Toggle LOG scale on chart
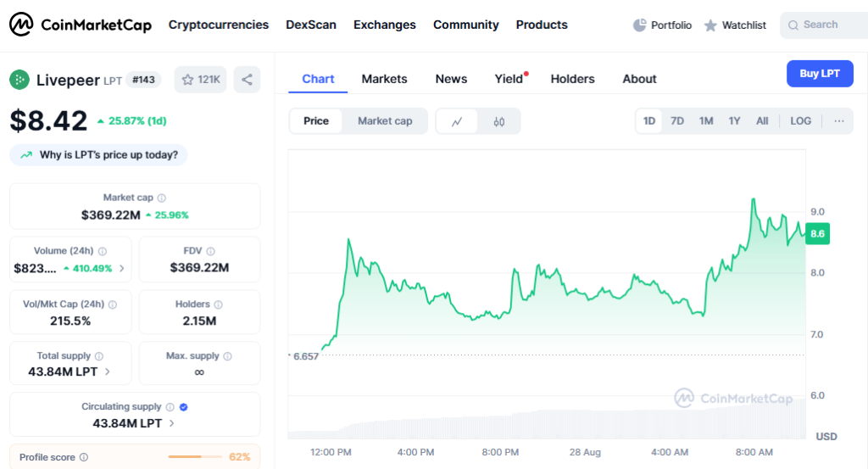868x469 pixels. pos(800,121)
